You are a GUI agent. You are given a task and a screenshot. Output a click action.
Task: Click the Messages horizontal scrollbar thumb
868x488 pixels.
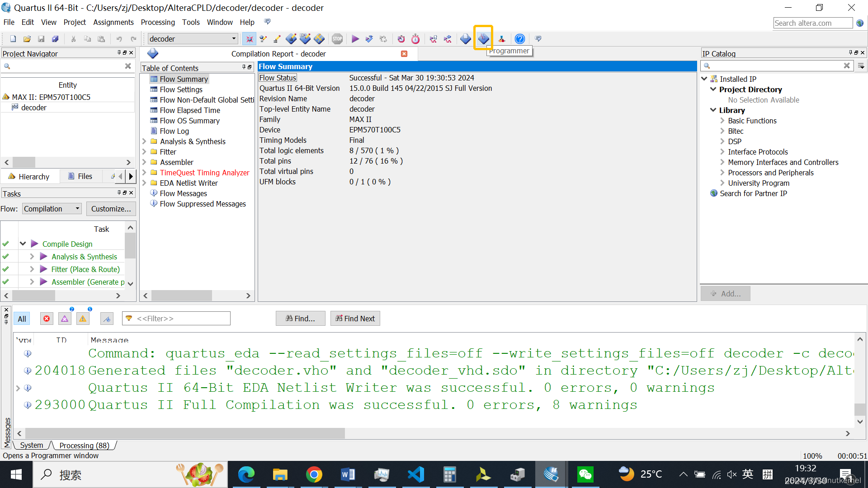pos(185,433)
